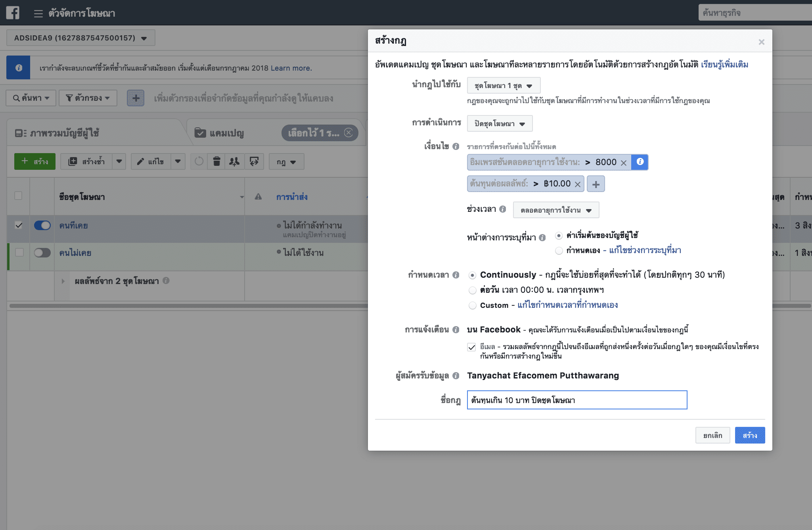Click the audience people icon in toolbar
The image size is (812, 530).
click(234, 161)
